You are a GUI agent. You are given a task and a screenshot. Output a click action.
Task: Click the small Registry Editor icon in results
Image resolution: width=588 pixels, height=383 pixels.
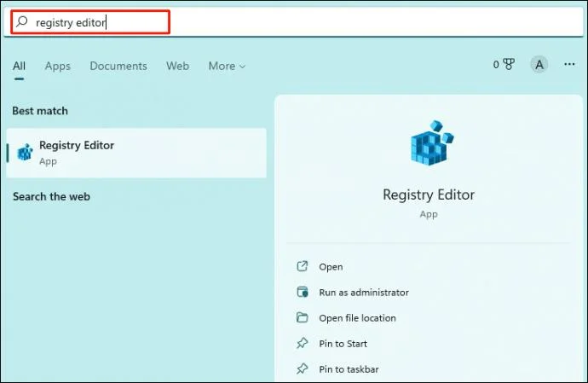pyautogui.click(x=25, y=152)
